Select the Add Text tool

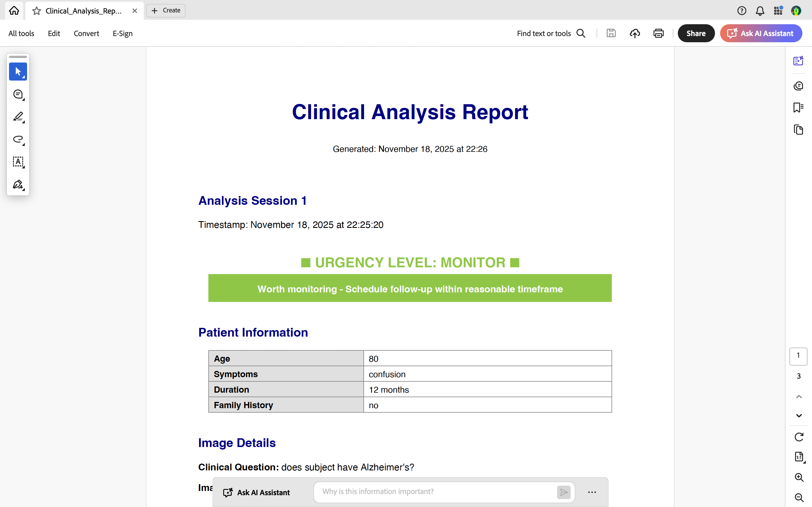point(18,162)
